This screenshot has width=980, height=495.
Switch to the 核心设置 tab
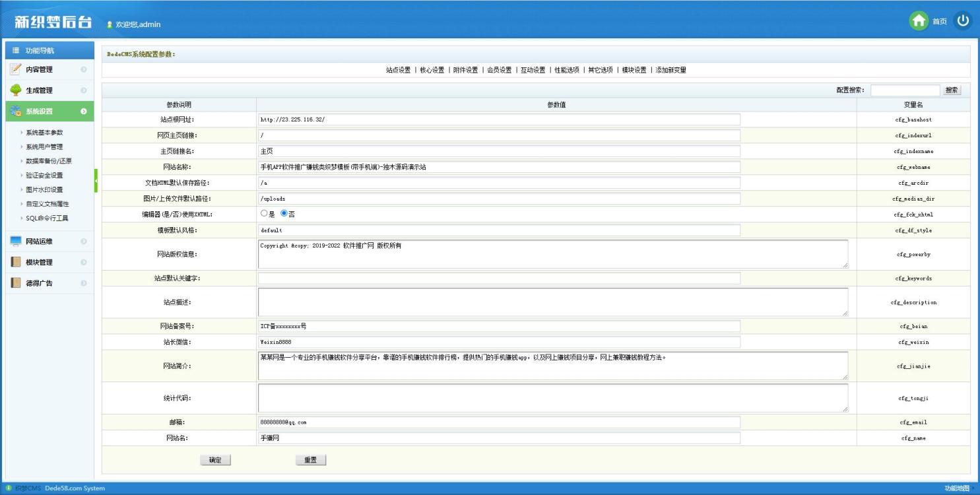(x=432, y=70)
